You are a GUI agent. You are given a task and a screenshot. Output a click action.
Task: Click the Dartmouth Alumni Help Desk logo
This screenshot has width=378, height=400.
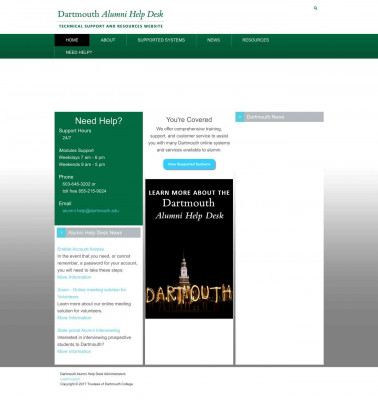tap(110, 19)
